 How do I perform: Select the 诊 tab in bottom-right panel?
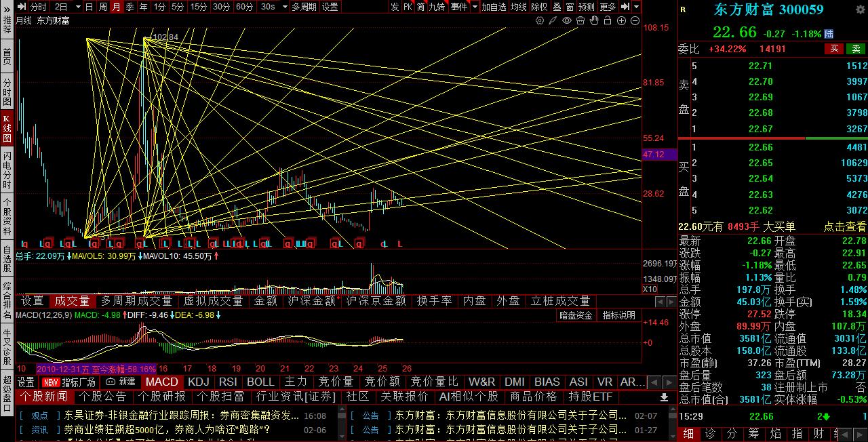[x=711, y=433]
